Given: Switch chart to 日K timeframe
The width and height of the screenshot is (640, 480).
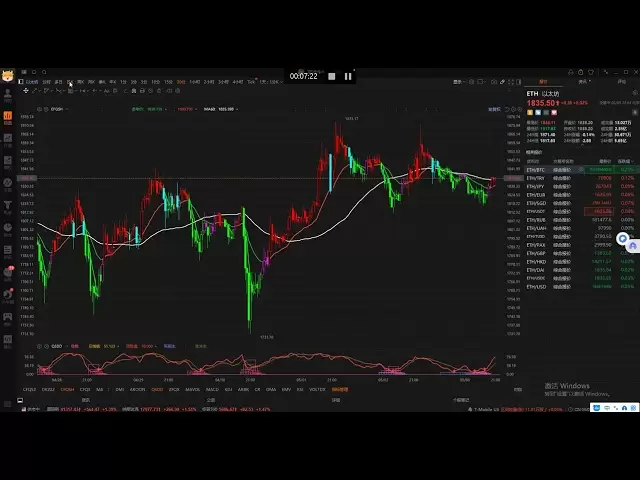Looking at the screenshot, I should [x=70, y=82].
